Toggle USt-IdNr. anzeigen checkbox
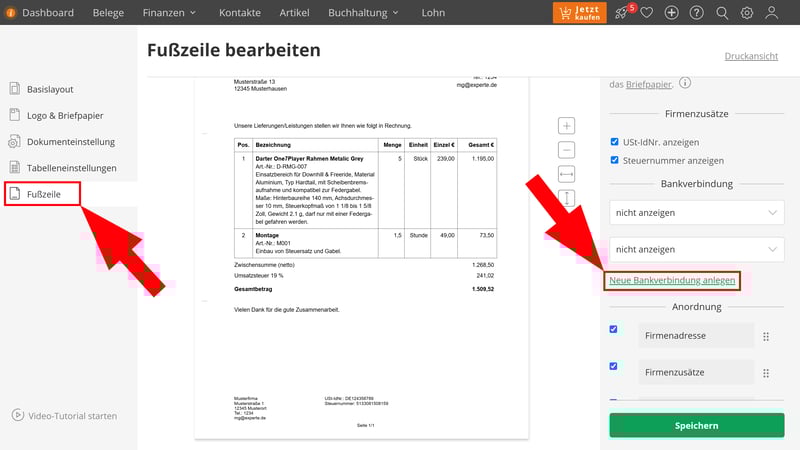The width and height of the screenshot is (800, 450). pyautogui.click(x=614, y=141)
